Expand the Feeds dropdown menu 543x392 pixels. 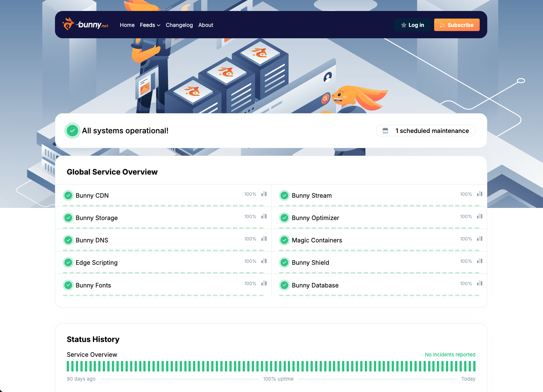coord(150,25)
